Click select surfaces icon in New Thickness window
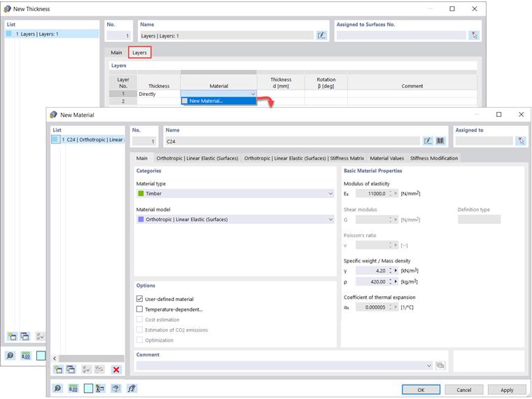The width and height of the screenshot is (532, 399). 474,35
